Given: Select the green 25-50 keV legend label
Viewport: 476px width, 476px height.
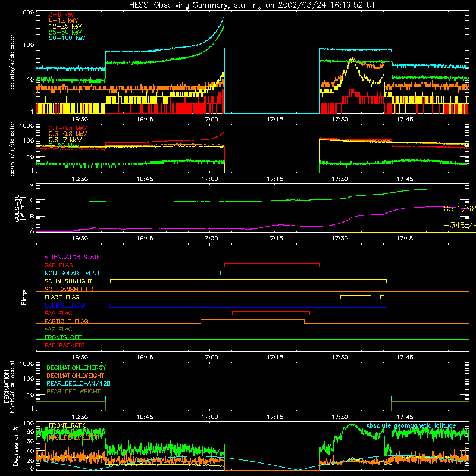Looking at the screenshot, I should pos(65,32).
